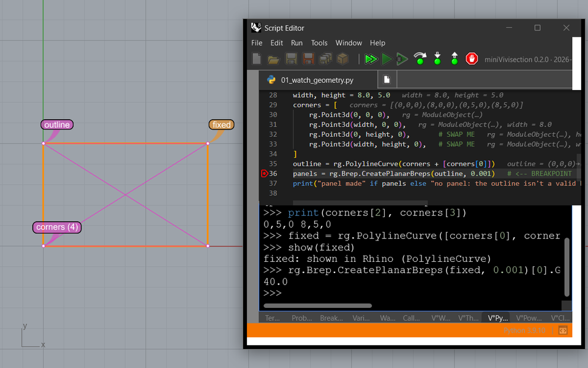This screenshot has width=588, height=368.
Task: Click the Rhino logo in Script Editor title
Action: 256,28
